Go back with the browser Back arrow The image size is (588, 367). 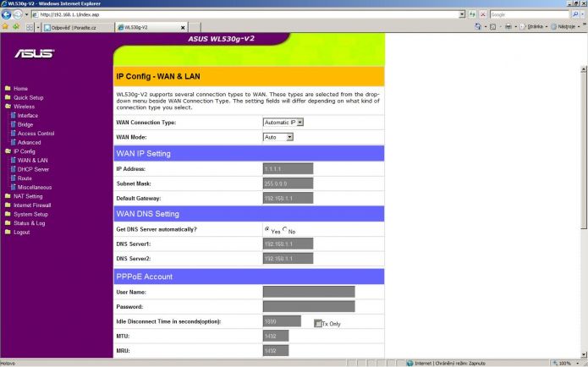point(7,14)
